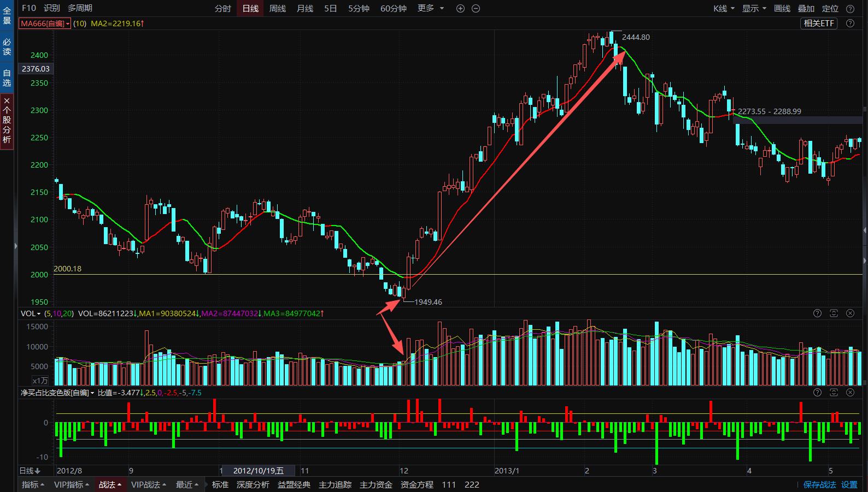Open the 显示 display options dropdown
The image size is (868, 492).
(x=754, y=9)
